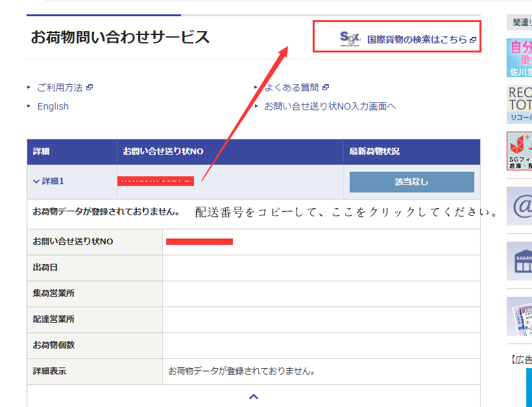
Task: Expand the 詳細1 row chevron
Action: [x=37, y=181]
